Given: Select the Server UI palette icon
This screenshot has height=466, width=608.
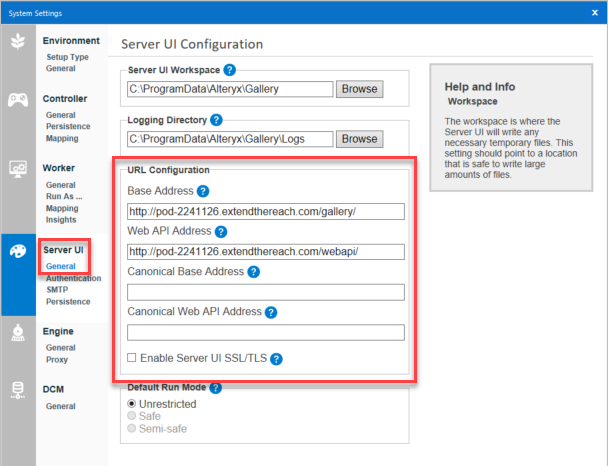Looking at the screenshot, I should [18, 251].
